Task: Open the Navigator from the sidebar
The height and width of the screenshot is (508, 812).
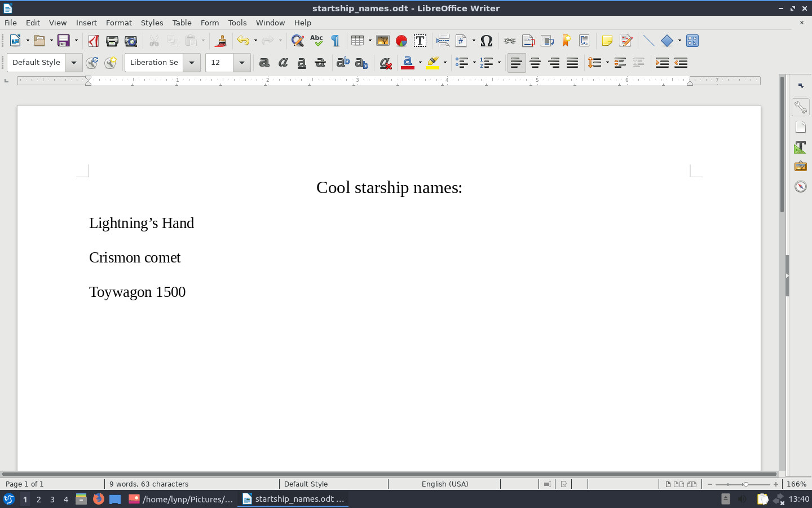Action: pos(801,186)
